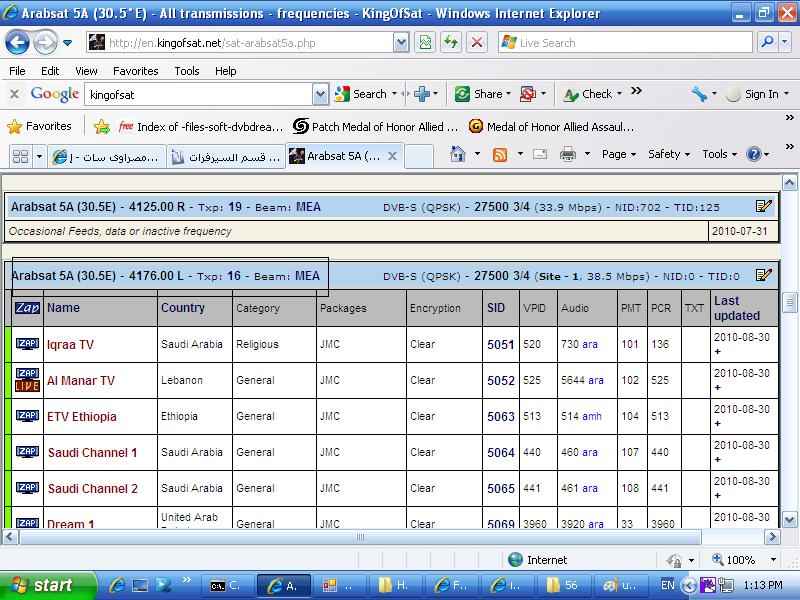The height and width of the screenshot is (600, 800).
Task: Click the EN language indicator in taskbar
Action: (x=667, y=585)
